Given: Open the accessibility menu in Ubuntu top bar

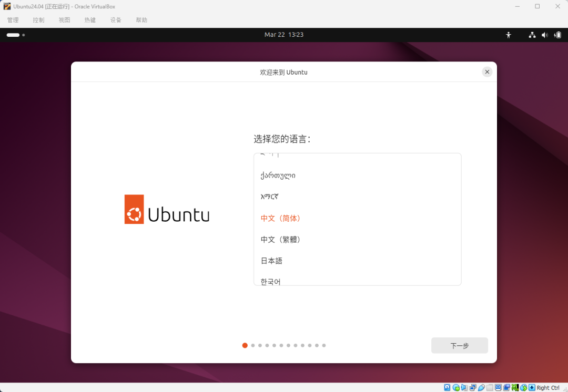Looking at the screenshot, I should pos(508,35).
